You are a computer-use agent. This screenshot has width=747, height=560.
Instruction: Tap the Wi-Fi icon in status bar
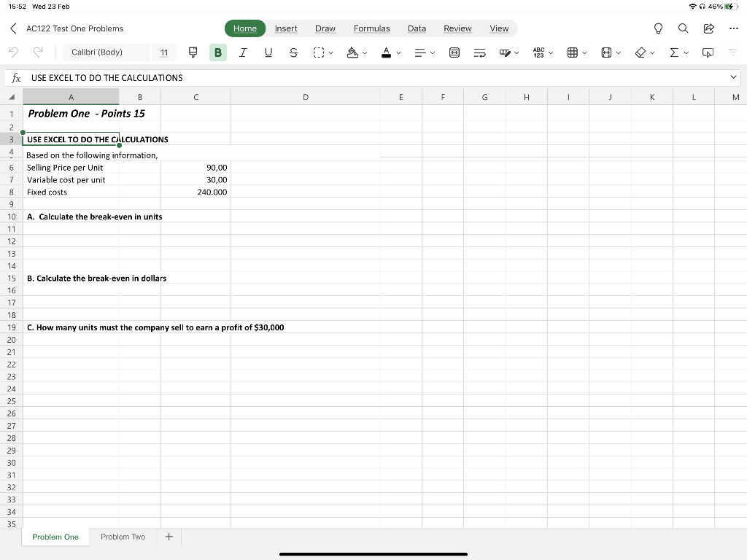point(693,6)
